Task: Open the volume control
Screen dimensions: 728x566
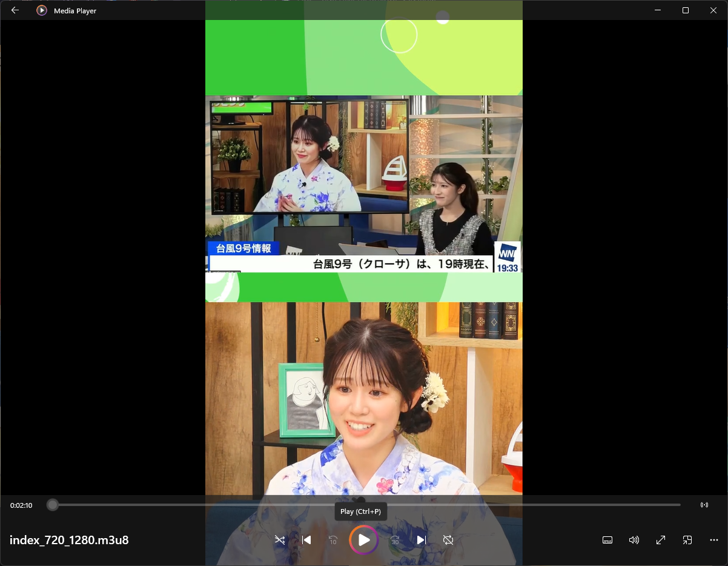Action: 634,540
